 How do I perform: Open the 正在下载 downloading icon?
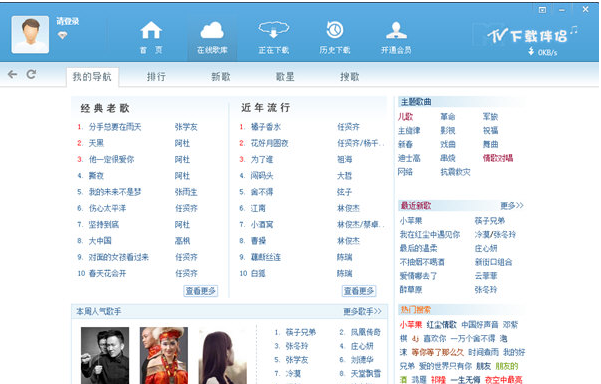[x=273, y=30]
